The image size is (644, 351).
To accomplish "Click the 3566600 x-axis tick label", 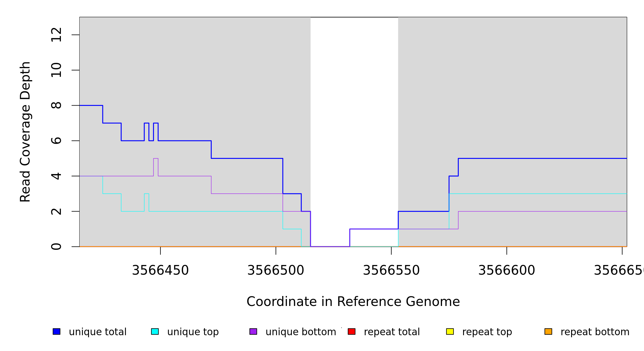I will coord(507,270).
